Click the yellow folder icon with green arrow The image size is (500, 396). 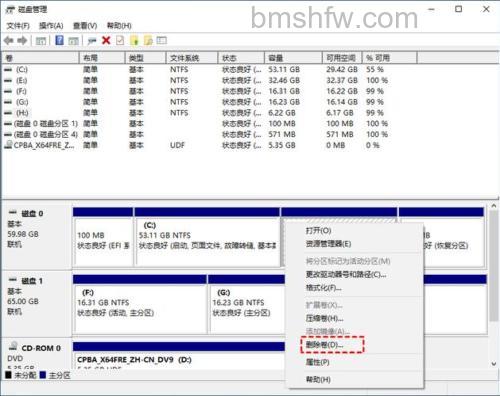134,41
